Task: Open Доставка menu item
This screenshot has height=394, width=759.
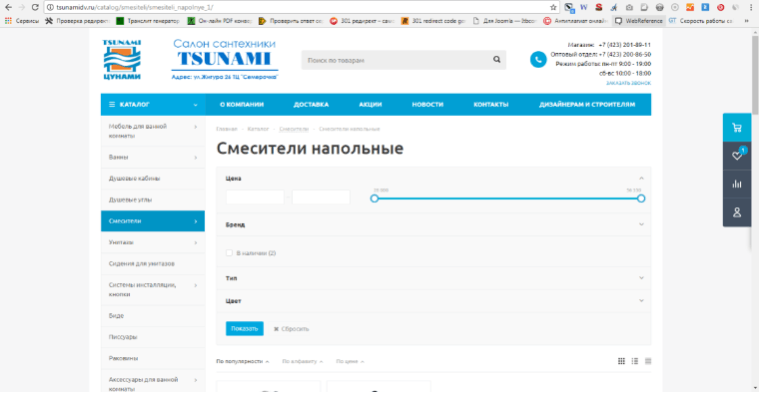Action: pyautogui.click(x=311, y=105)
